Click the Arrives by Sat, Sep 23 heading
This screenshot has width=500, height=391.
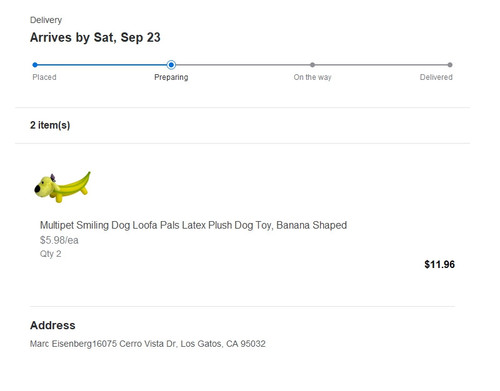pos(95,37)
